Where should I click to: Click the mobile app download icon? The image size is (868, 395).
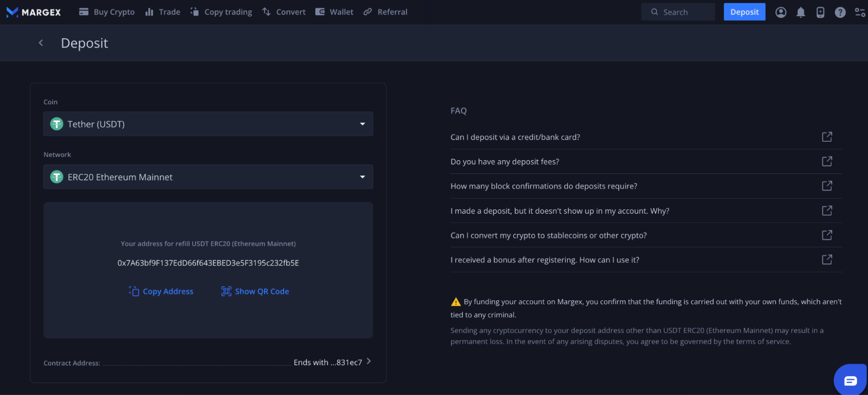(x=820, y=12)
